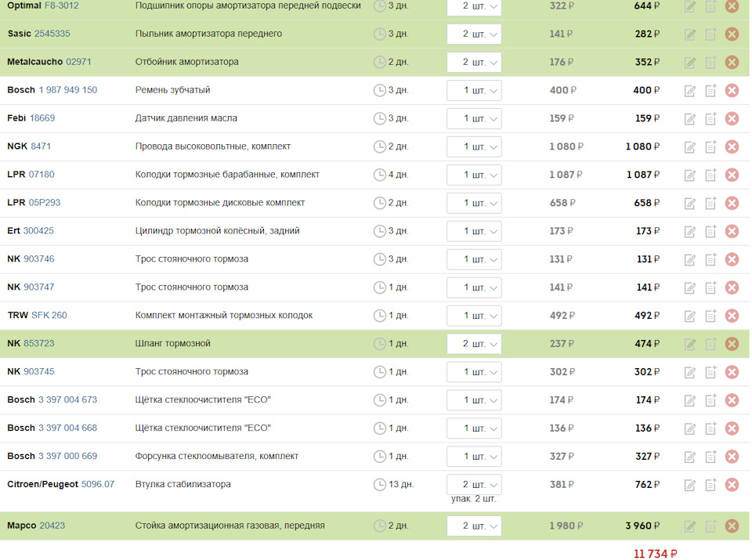Select 'Комплект монтажный тормозных колодок' text
This screenshot has width=752, height=560.
224,316
